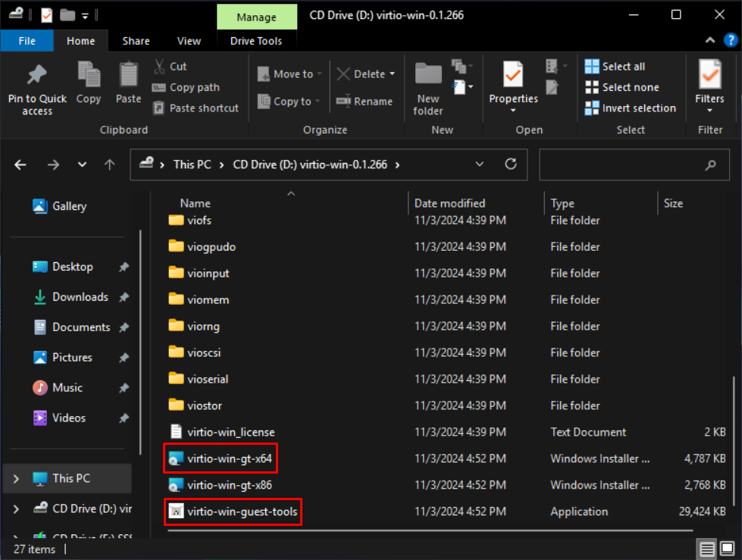Switch to large icons view in status bar

coord(726,549)
